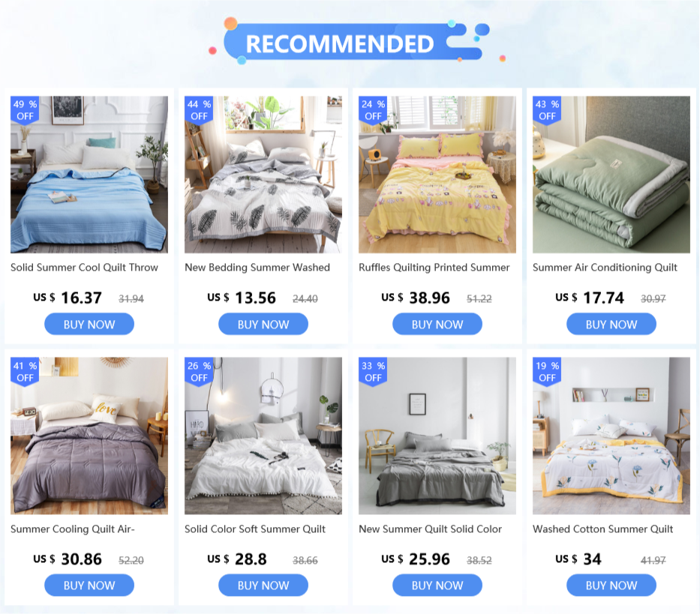Image resolution: width=700 pixels, height=614 pixels.
Task: Open the Solid Color Soft Summer Quilt link
Action: [x=255, y=529]
